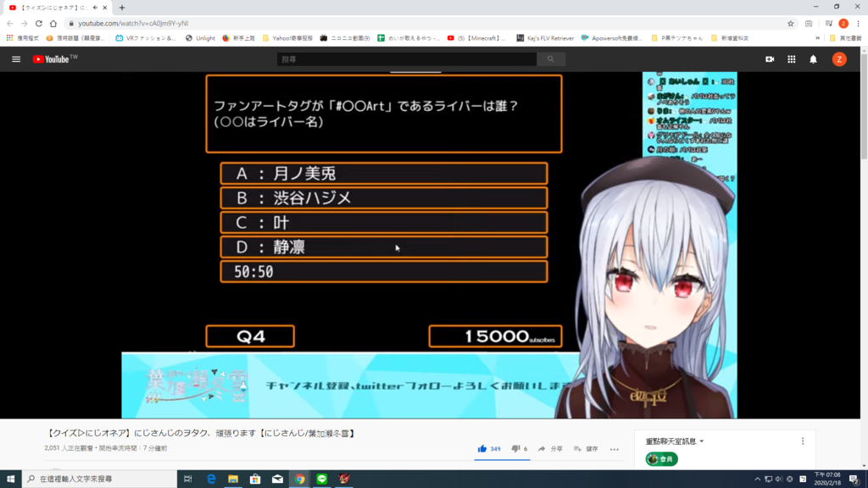Viewport: 868px width, 488px height.
Task: Open the Chrome three-dot menu
Action: tap(858, 23)
